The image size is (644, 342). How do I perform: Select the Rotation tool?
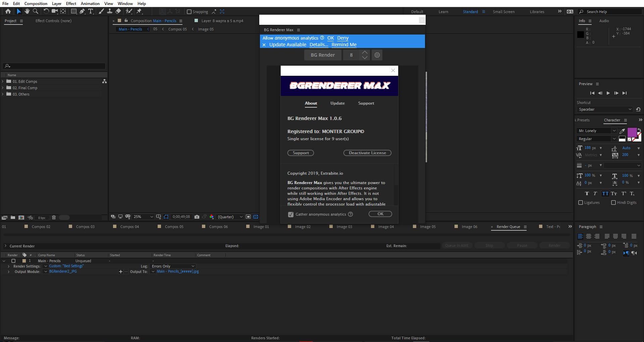[x=46, y=11]
